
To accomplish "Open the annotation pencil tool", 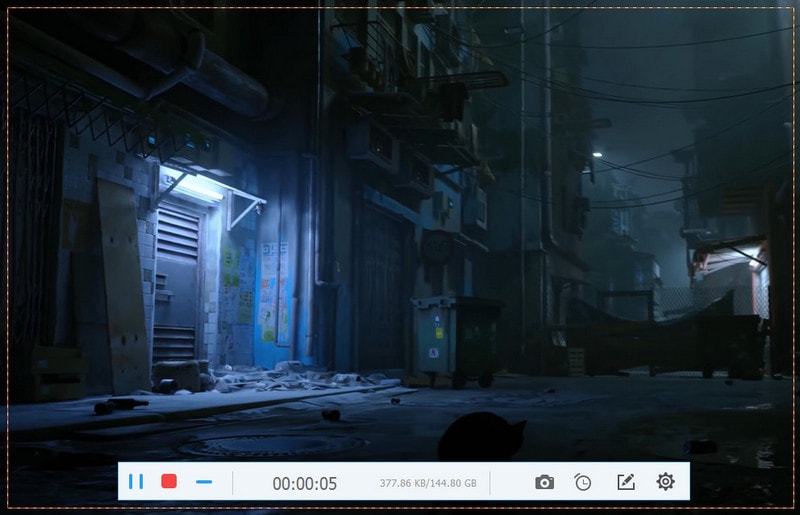I will tap(626, 482).
